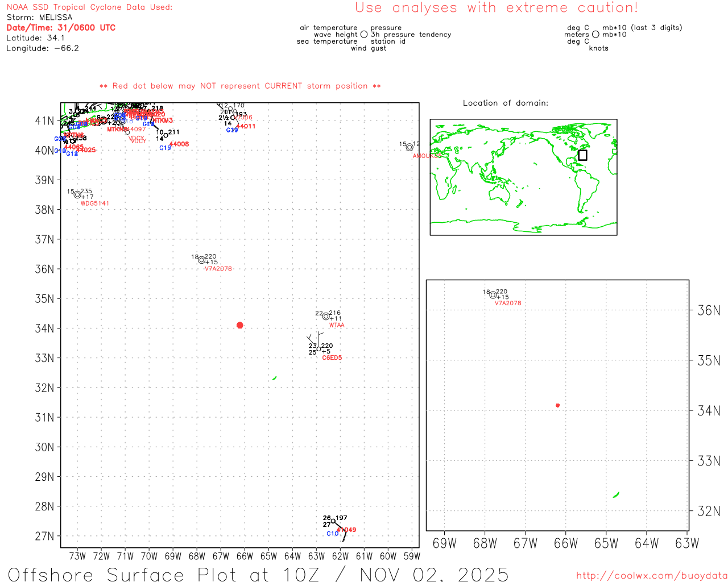Select V7A2078 station circle on main map
The width and height of the screenshot is (728, 582).
(201, 260)
